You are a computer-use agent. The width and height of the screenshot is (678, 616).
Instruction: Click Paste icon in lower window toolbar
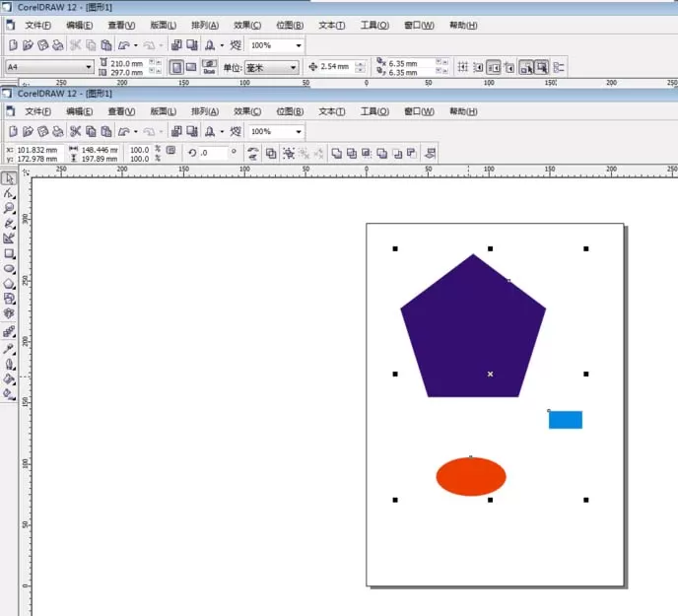point(106,131)
